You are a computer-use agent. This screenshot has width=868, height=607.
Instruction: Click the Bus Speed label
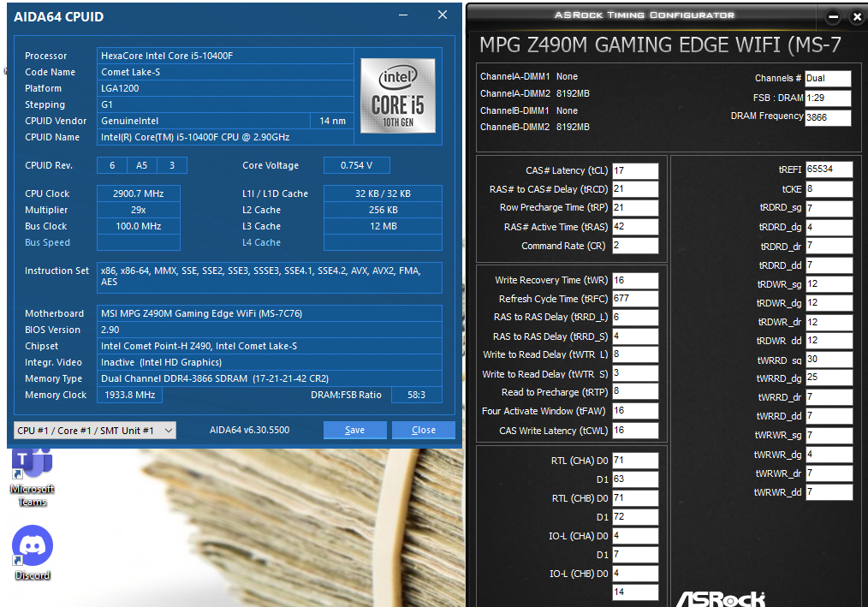click(48, 242)
